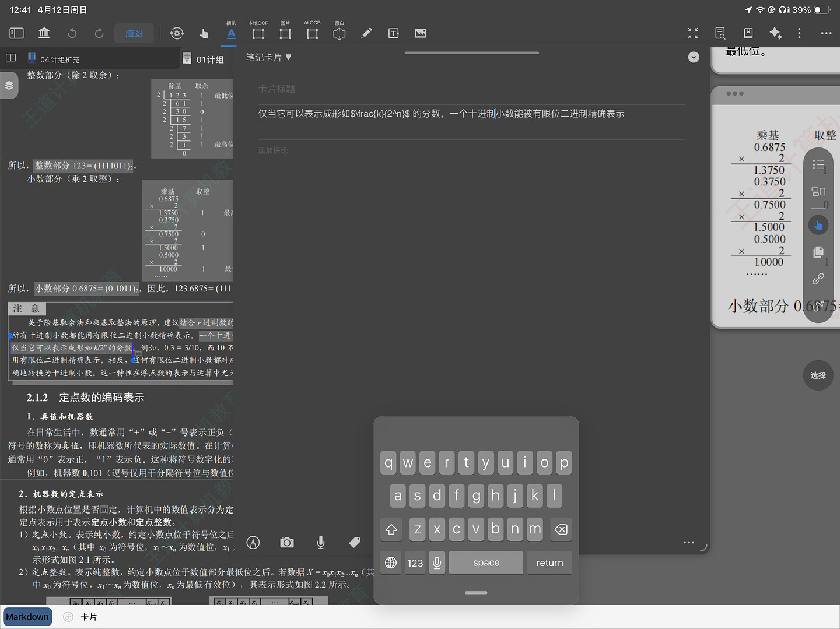Viewport: 840px width, 629px height.
Task: Open the vertical three-dot more menu
Action: click(x=799, y=33)
